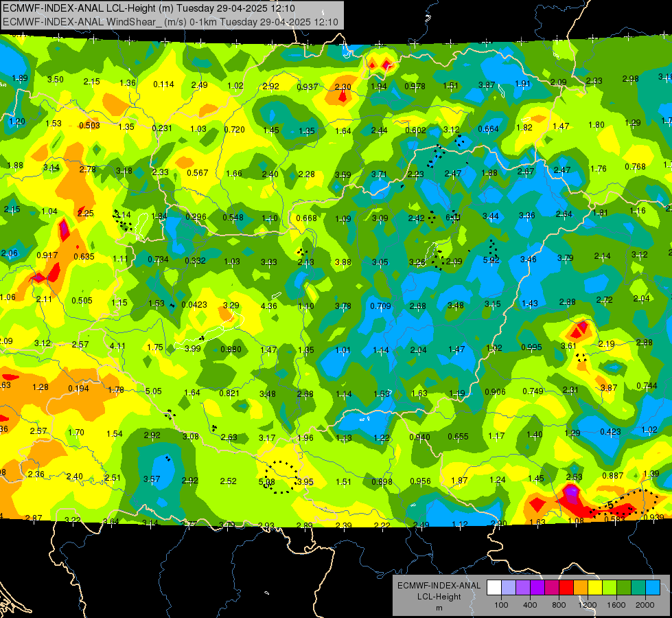The height and width of the screenshot is (618, 672).
Task: Click the teal legend swatch
Action: click(638, 588)
